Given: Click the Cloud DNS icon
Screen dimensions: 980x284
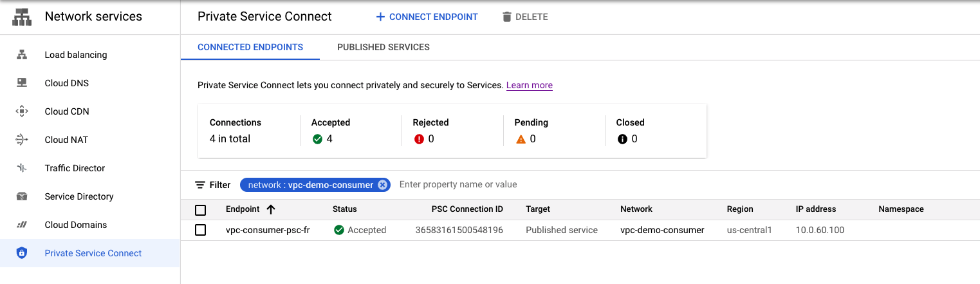Looking at the screenshot, I should click(x=22, y=83).
